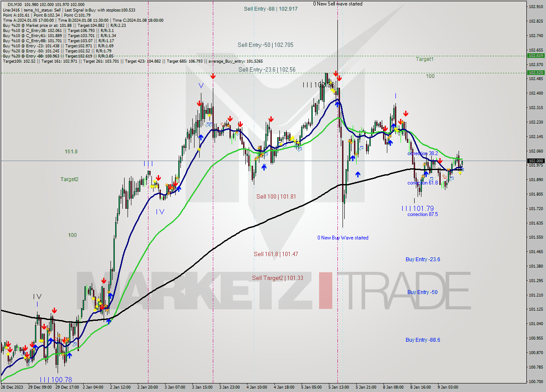Select 'Sell Entry -23.6 | 102.56' label
Screen dimensions: 546x392
267,69
